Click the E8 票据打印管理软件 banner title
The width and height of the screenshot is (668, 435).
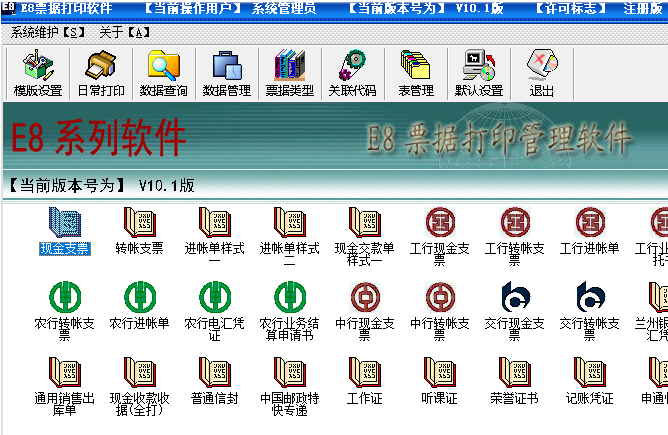coord(498,138)
